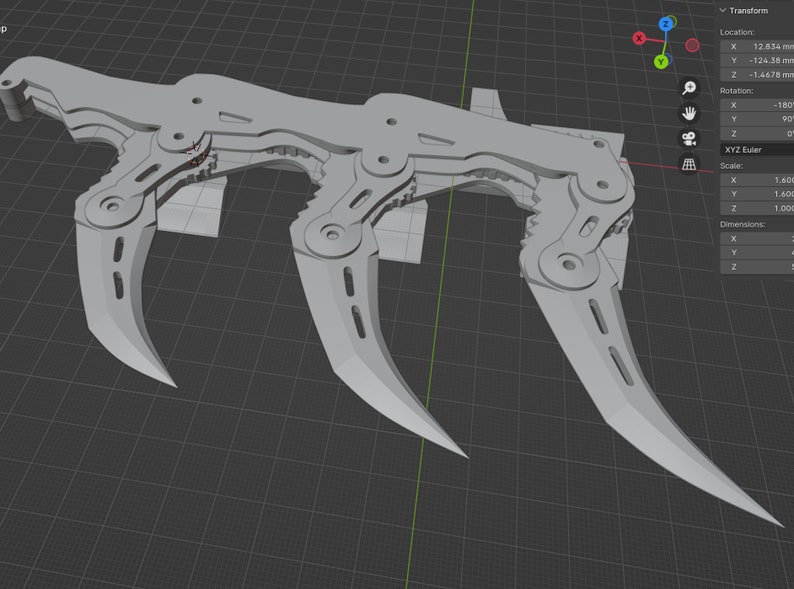Click the Dimensions Y field
The width and height of the screenshot is (794, 589).
pos(757,253)
